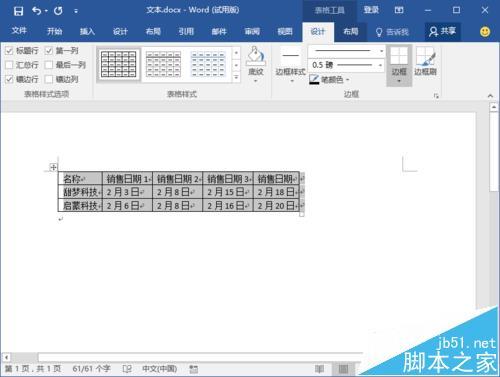This screenshot has width=500, height=377.
Task: Switch to the 开始 tab
Action: coord(54,31)
